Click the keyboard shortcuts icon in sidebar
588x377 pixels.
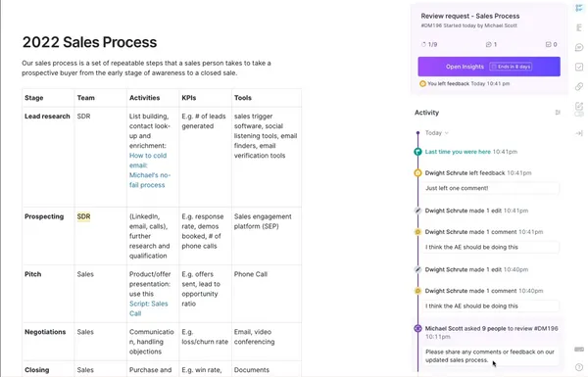pos(579,350)
